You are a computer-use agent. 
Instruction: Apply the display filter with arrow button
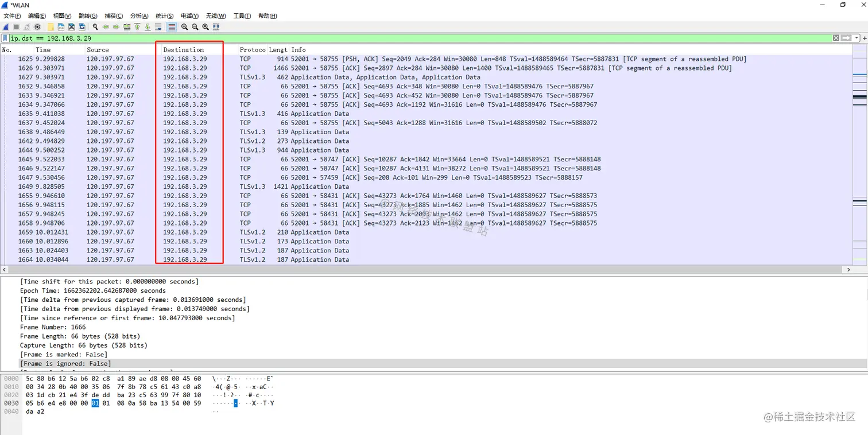pyautogui.click(x=846, y=38)
